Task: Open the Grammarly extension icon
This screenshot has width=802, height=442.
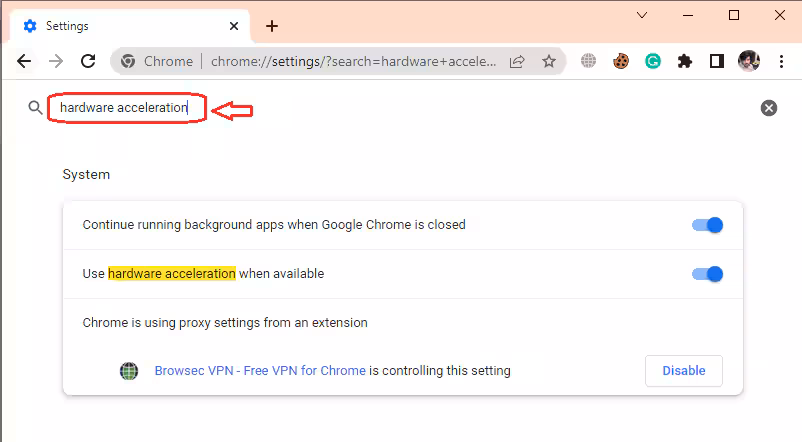Action: pos(653,61)
